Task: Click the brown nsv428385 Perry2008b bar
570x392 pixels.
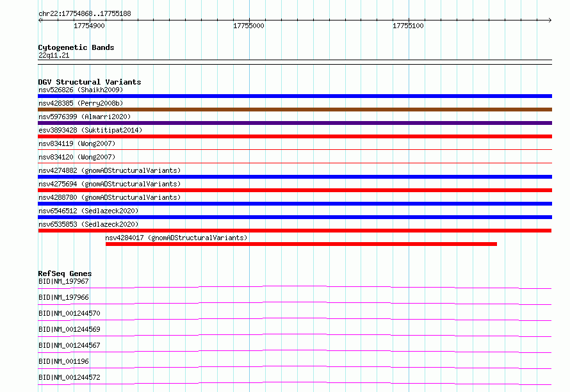Action: 295,110
